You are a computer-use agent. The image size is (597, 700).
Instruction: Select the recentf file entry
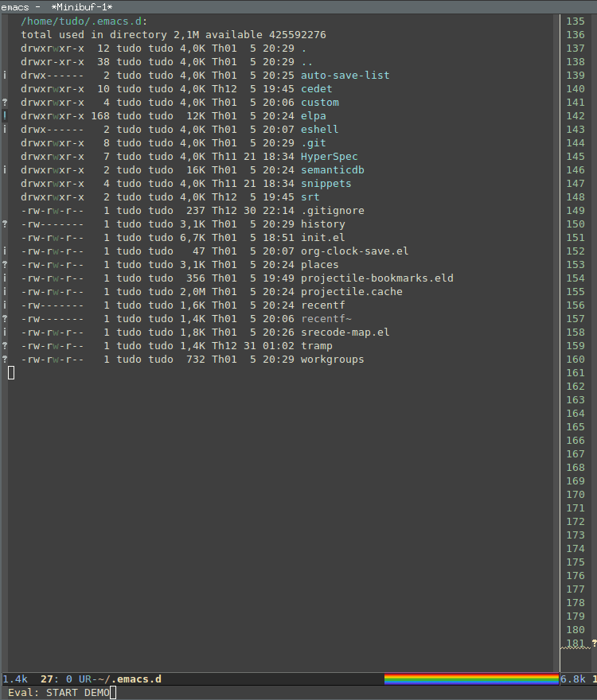point(322,305)
